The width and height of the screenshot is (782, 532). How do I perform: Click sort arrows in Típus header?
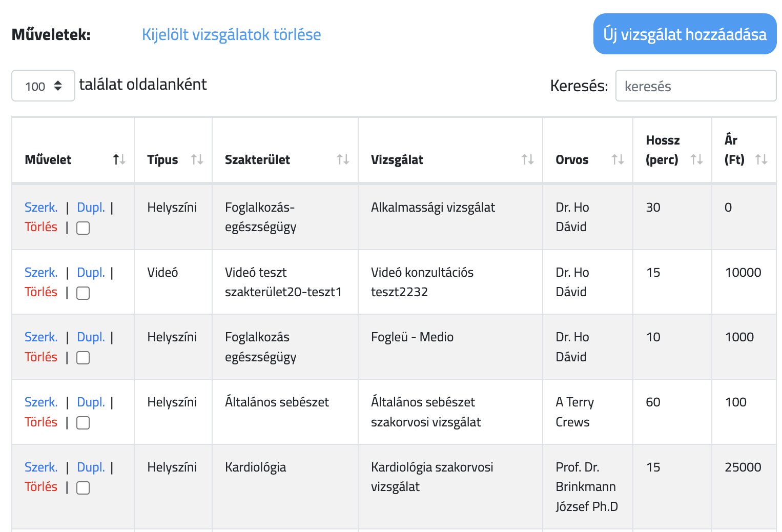click(197, 160)
